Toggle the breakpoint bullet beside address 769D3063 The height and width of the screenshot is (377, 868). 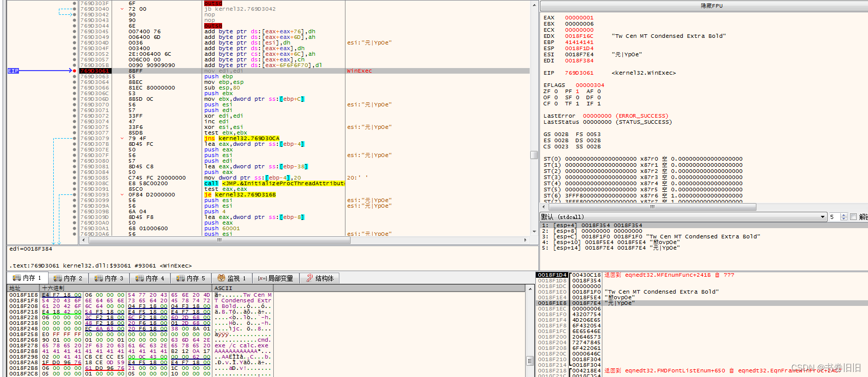[75, 77]
